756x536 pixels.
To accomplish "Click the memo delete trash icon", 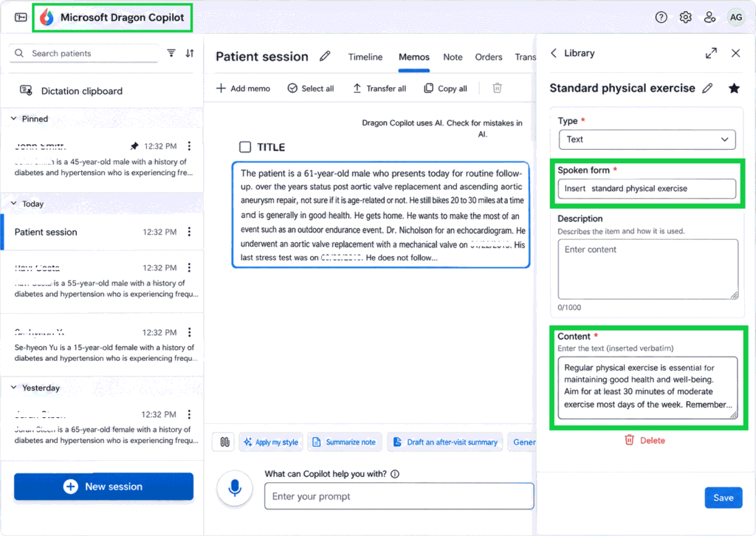I will coord(497,88).
